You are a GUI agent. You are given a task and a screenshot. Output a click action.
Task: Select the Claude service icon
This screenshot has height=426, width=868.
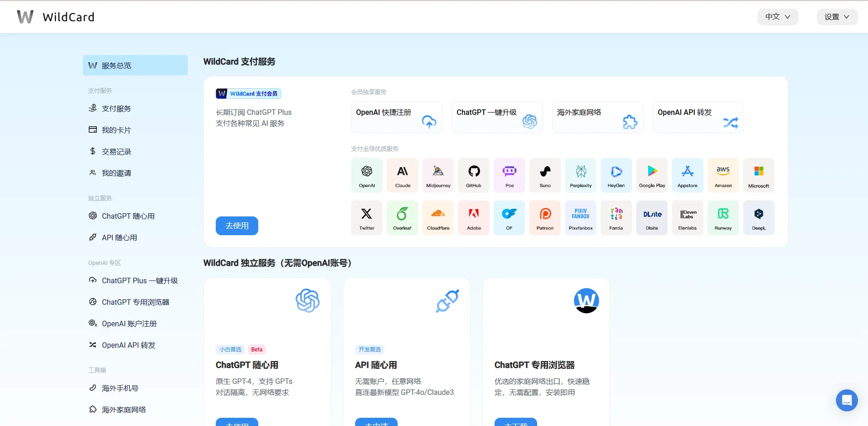(402, 175)
